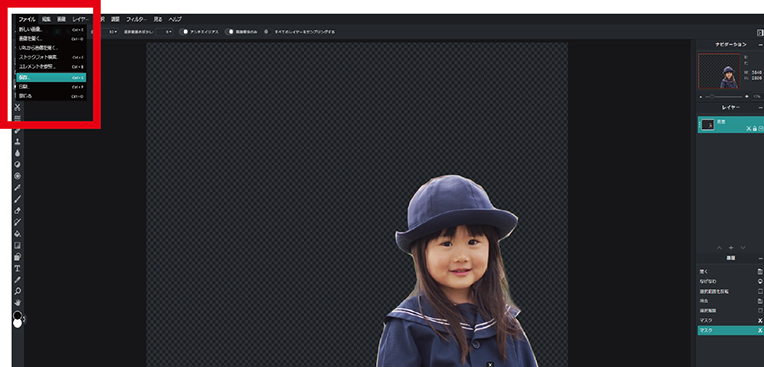The image size is (764, 367).
Task: Select the paint bucket fill tool
Action: coord(18,233)
